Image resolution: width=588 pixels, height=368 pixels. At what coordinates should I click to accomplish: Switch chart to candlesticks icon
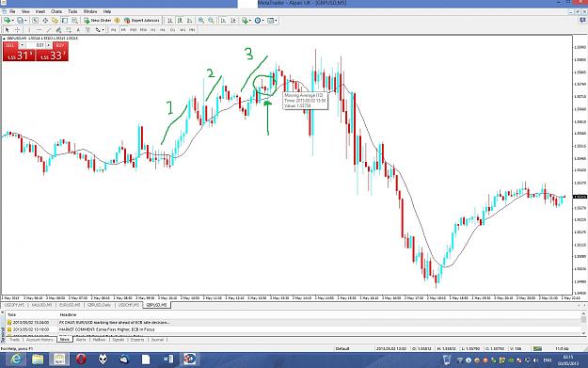coord(180,21)
